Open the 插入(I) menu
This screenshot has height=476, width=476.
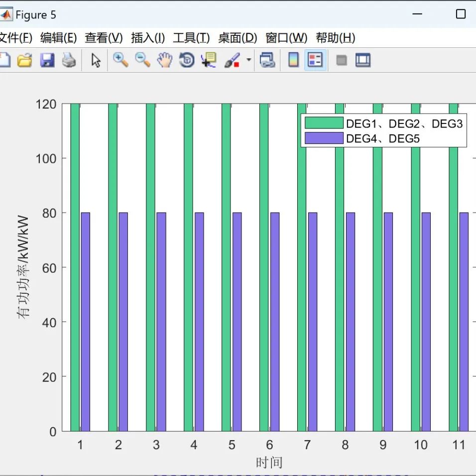[148, 38]
